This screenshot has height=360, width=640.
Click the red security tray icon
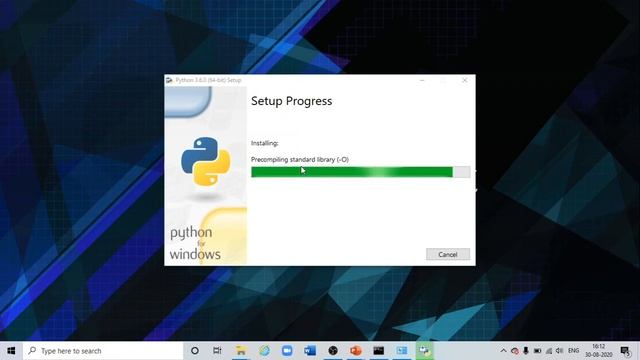click(515, 351)
